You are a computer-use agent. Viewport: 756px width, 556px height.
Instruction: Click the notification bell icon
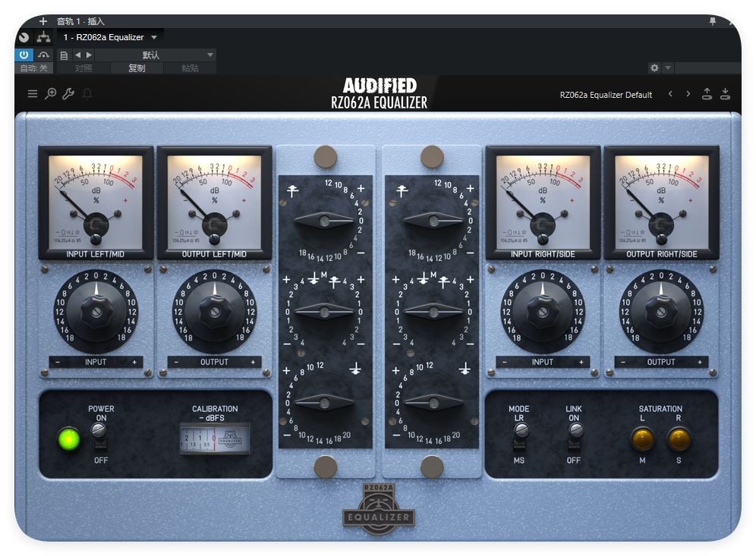coord(87,93)
